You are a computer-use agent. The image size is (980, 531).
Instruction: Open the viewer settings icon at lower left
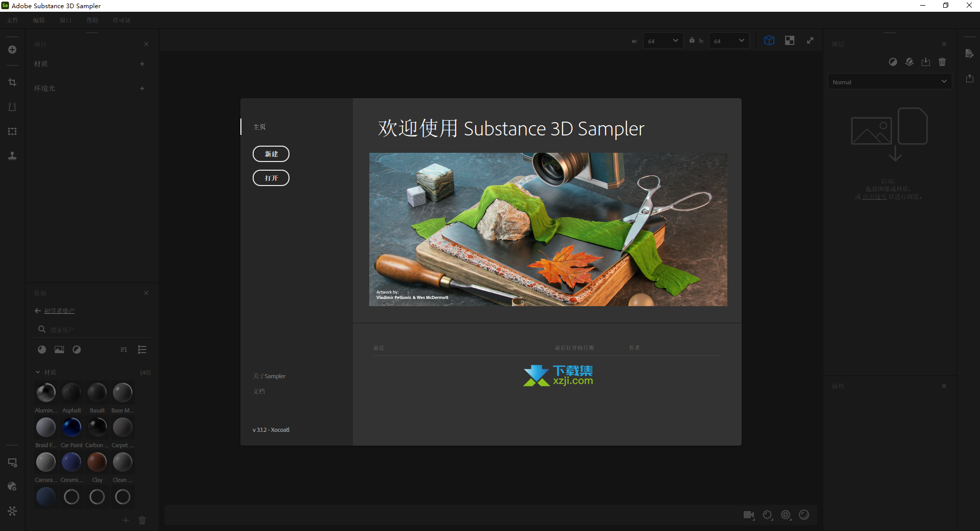[12, 463]
